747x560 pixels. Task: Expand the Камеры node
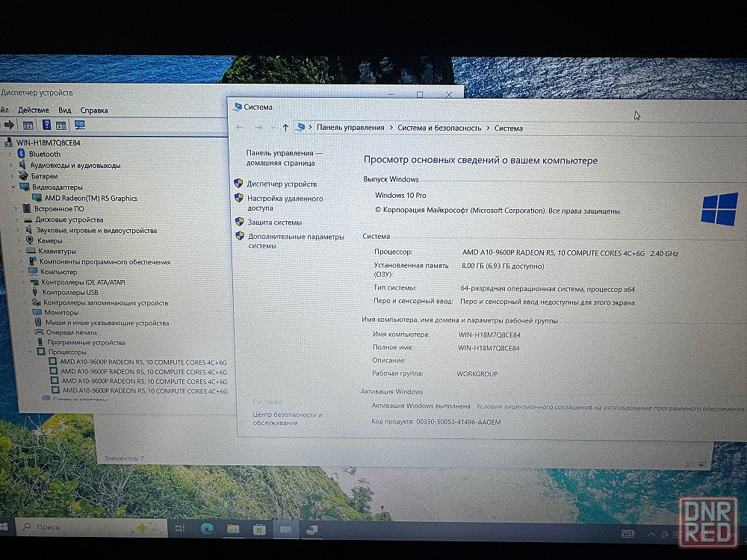click(x=19, y=240)
